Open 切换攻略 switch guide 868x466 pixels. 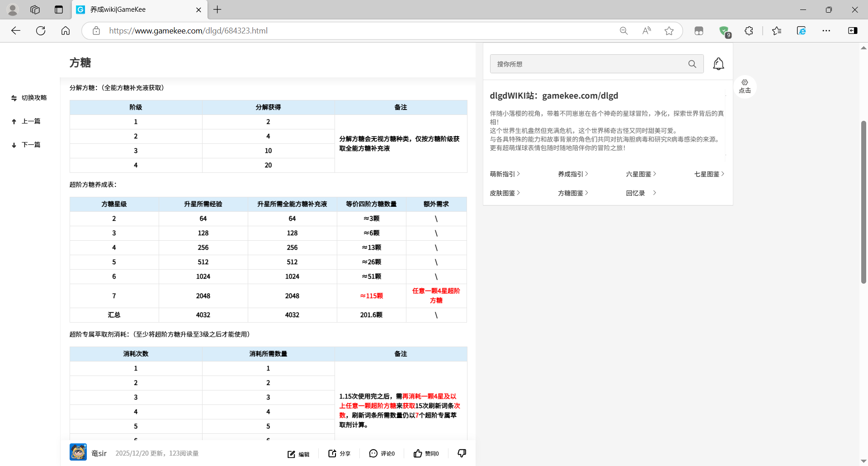[29, 98]
